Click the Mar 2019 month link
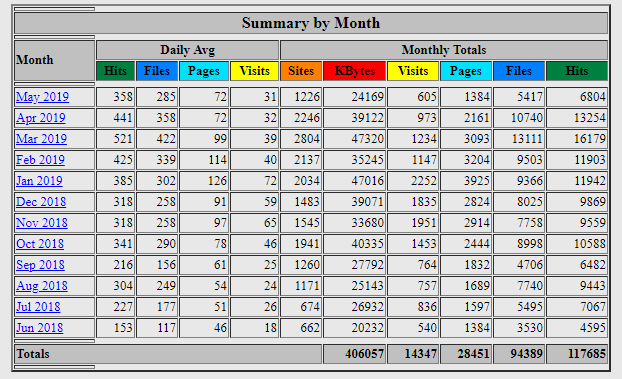The width and height of the screenshot is (622, 379). point(42,139)
